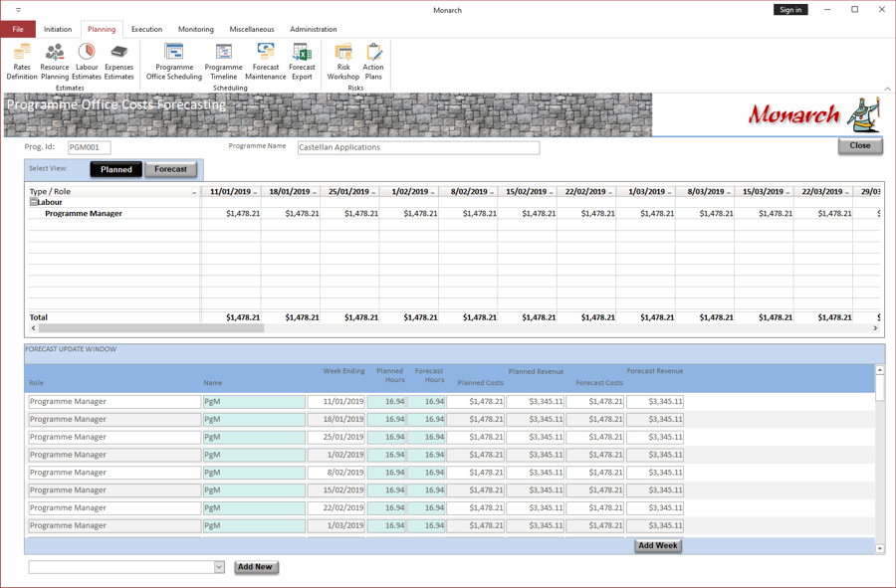Click the Prog. Id input field

pyautogui.click(x=90, y=147)
